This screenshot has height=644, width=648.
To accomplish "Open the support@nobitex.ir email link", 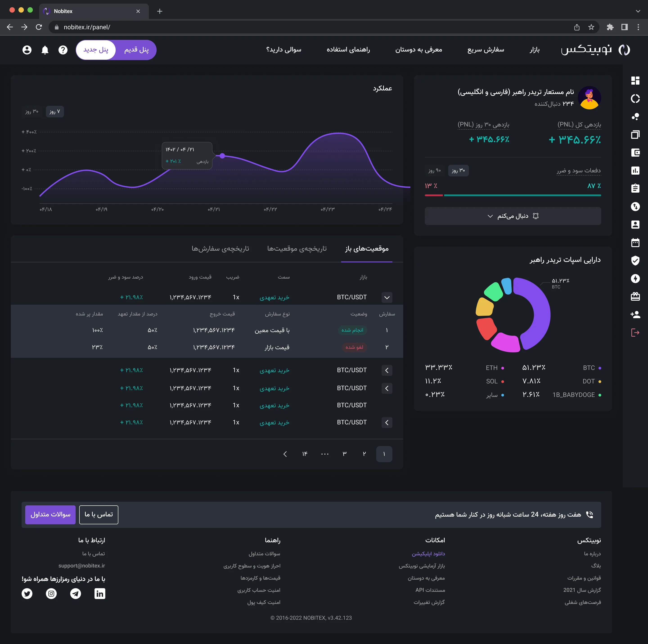I will (81, 566).
